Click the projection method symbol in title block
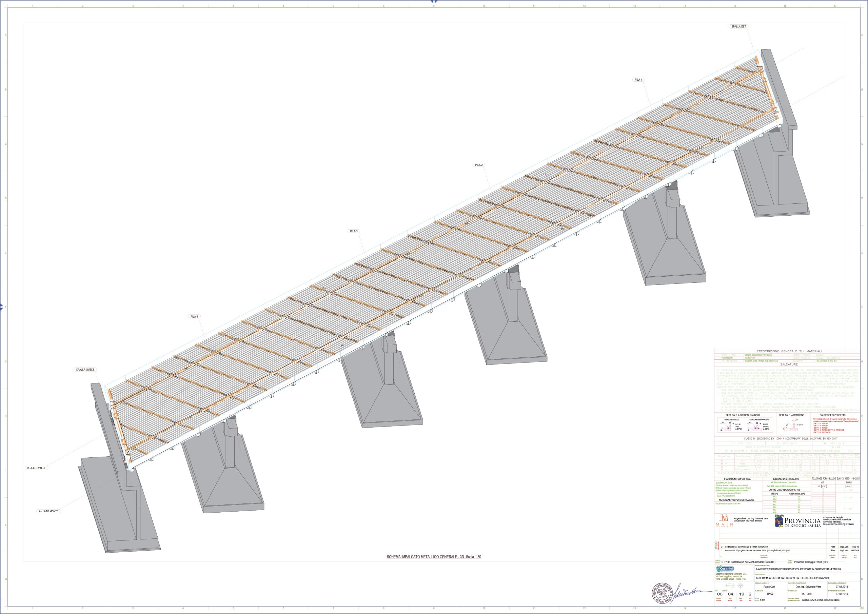Screen dimensions: 868x614 (734, 586)
